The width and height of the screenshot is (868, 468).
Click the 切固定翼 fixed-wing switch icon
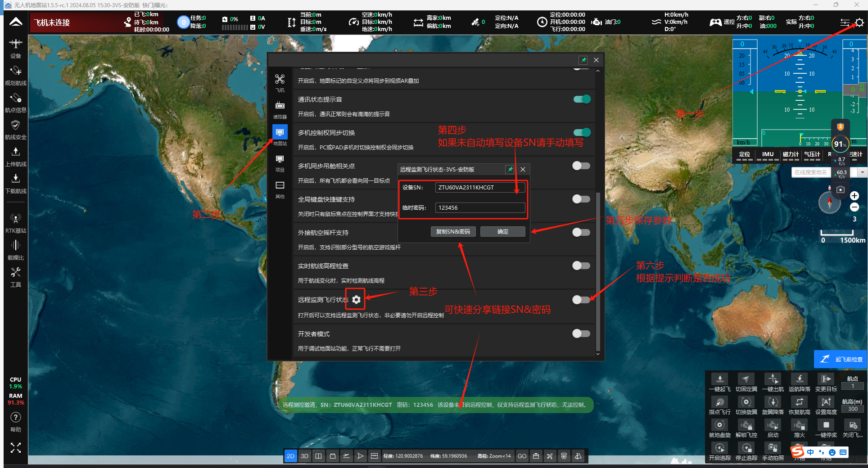[746, 379]
